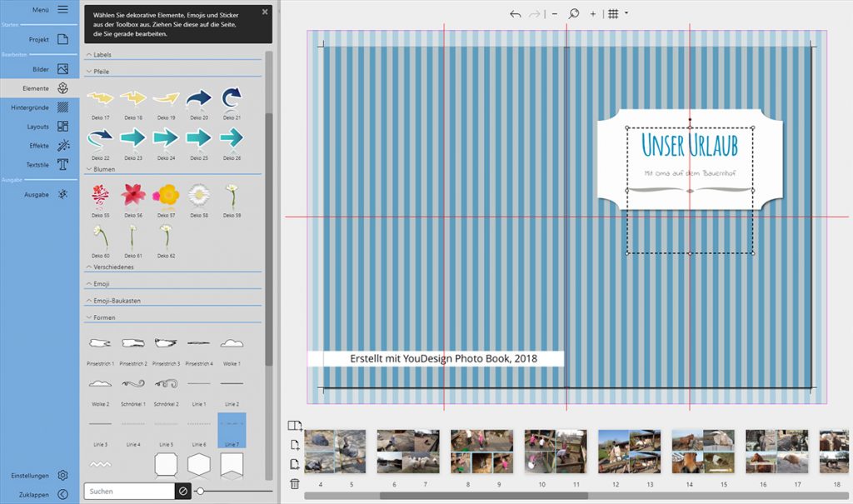Click the zoom magnifier icon
853x504 pixels.
pos(573,14)
